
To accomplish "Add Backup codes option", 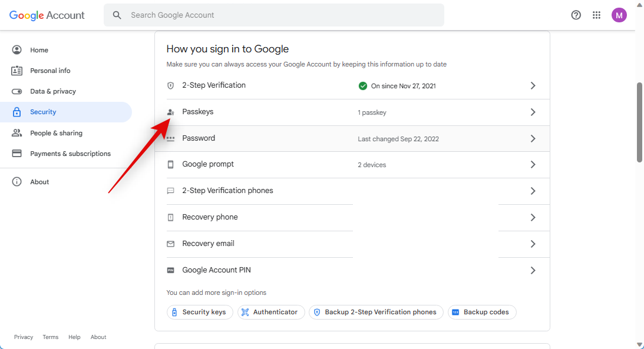I will (482, 312).
